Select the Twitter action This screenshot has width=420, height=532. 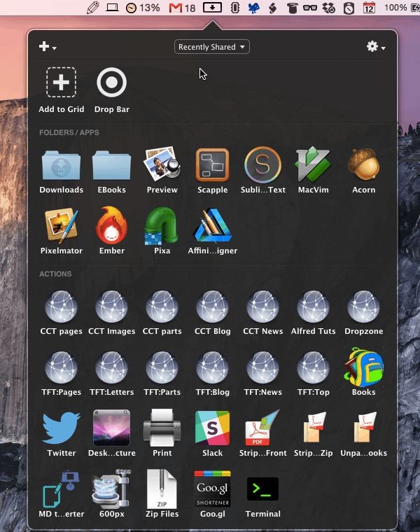pos(61,428)
